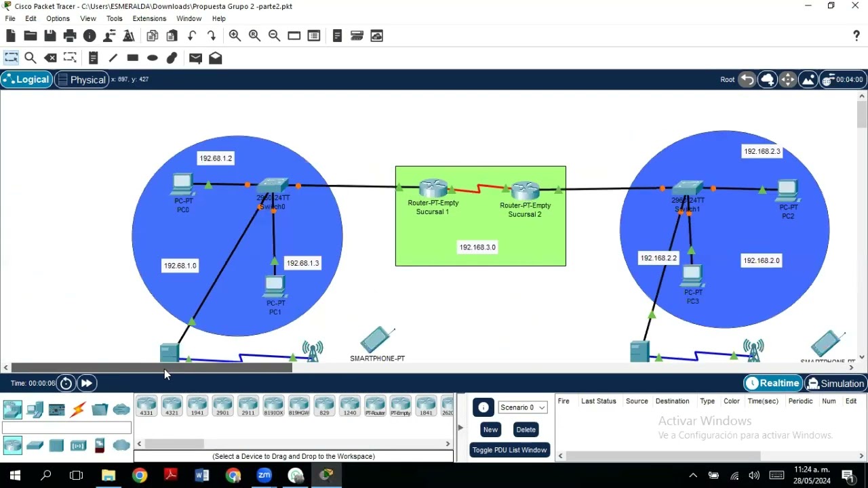The image size is (868, 488).
Task: Select the End Devices category icon
Action: (35, 409)
